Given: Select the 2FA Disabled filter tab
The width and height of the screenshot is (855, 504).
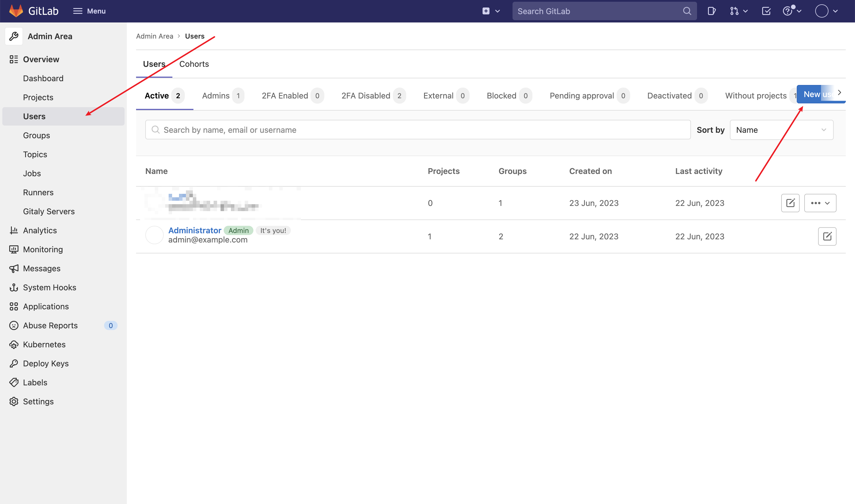Looking at the screenshot, I should click(x=374, y=96).
